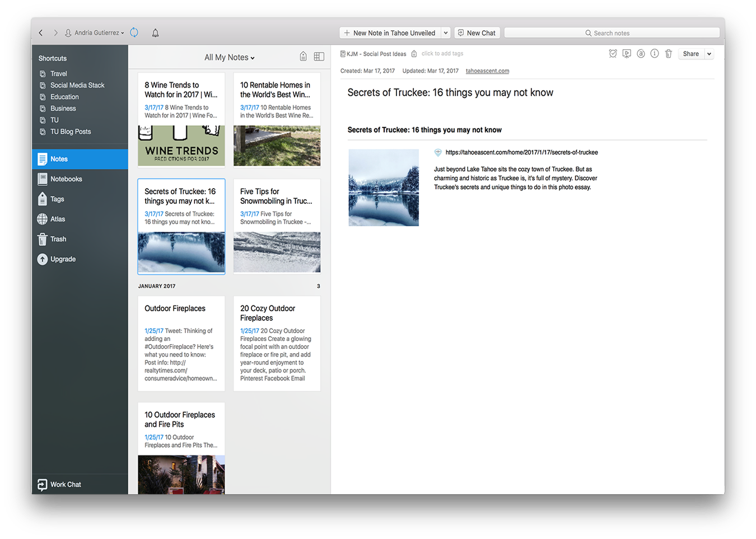The width and height of the screenshot is (756, 539).
Task: Open 10 Rentable Homes note card
Action: point(277,120)
